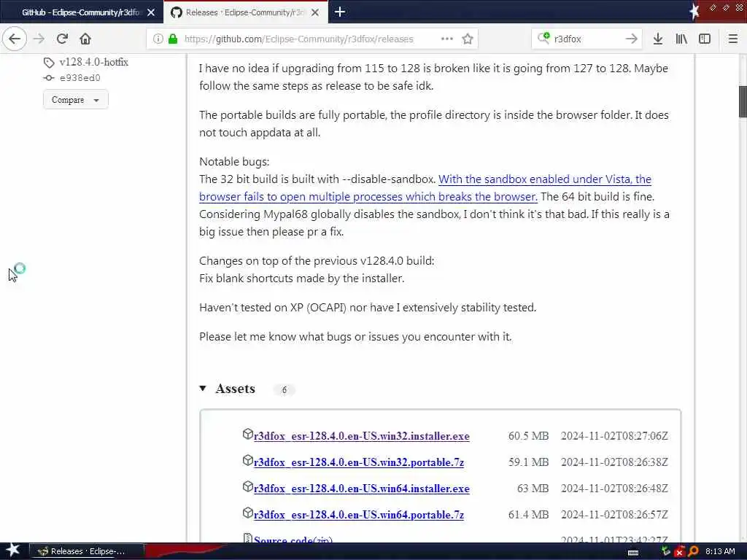747x560 pixels.
Task: Click the Assets count badge 6
Action: click(x=284, y=389)
